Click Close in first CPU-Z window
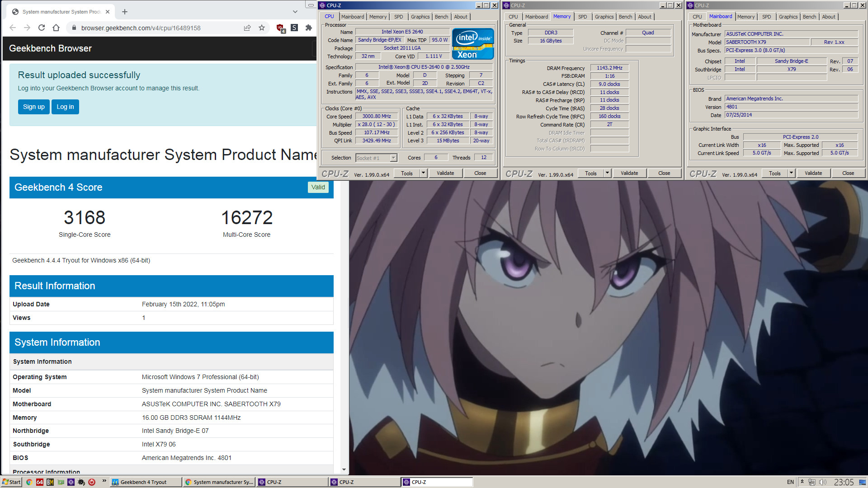The image size is (868, 488). 480,173
